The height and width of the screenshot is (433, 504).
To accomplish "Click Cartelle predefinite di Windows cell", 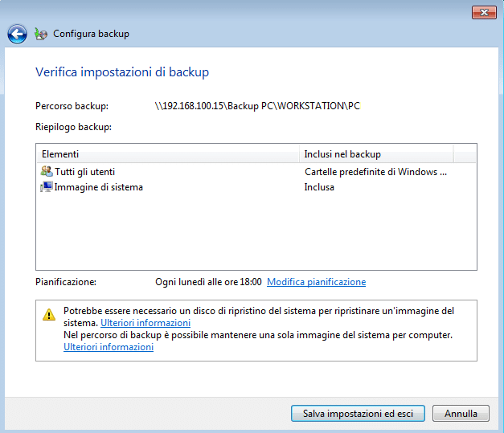I will pyautogui.click(x=375, y=172).
